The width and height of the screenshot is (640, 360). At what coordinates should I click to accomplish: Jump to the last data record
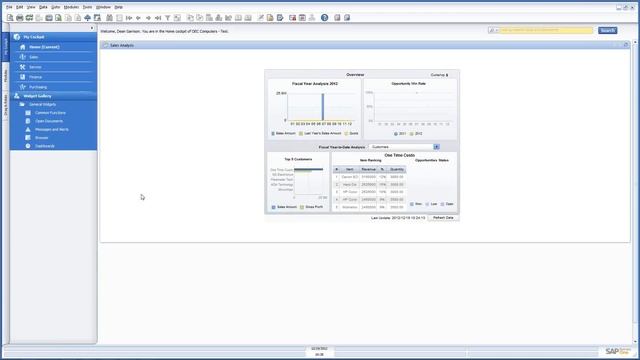pyautogui.click(x=158, y=18)
